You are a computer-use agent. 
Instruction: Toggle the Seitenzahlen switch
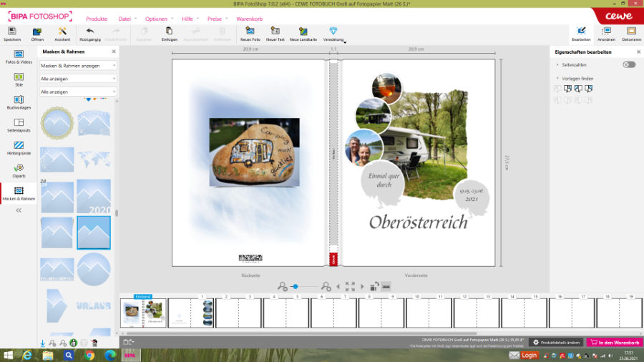[x=628, y=64]
